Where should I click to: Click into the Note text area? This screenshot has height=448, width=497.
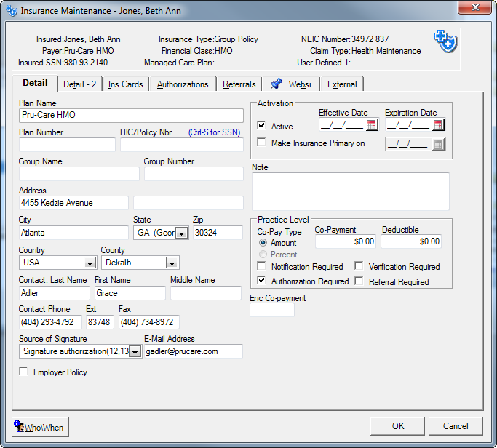point(350,191)
